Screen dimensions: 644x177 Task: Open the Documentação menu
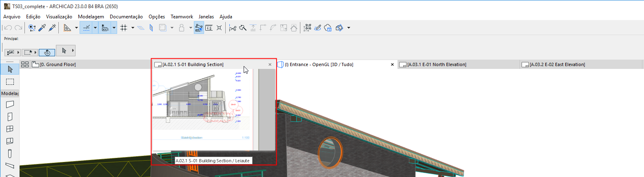point(127,17)
